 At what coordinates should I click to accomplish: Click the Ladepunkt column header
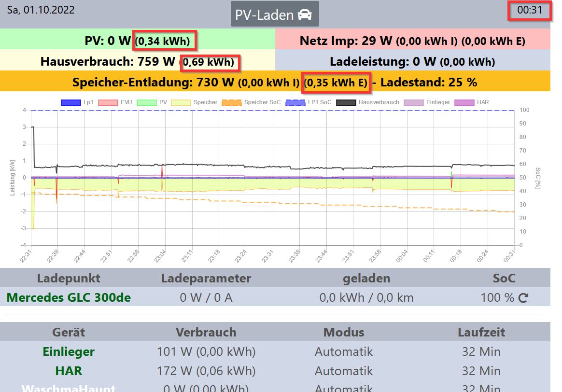[69, 279]
